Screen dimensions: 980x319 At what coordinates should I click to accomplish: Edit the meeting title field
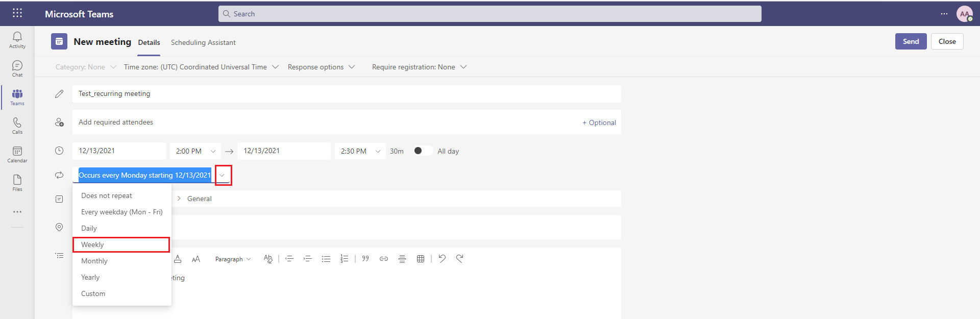click(347, 93)
